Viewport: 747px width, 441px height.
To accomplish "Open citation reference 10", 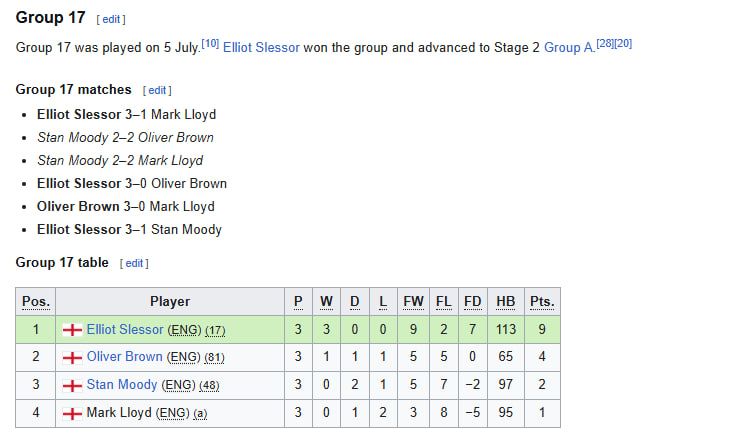I will tap(210, 44).
